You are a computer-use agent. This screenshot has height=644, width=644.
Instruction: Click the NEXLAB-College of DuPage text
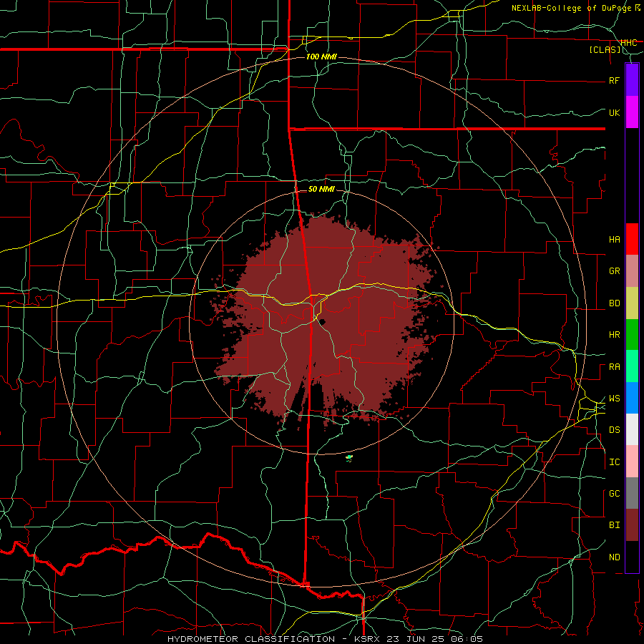(x=572, y=8)
